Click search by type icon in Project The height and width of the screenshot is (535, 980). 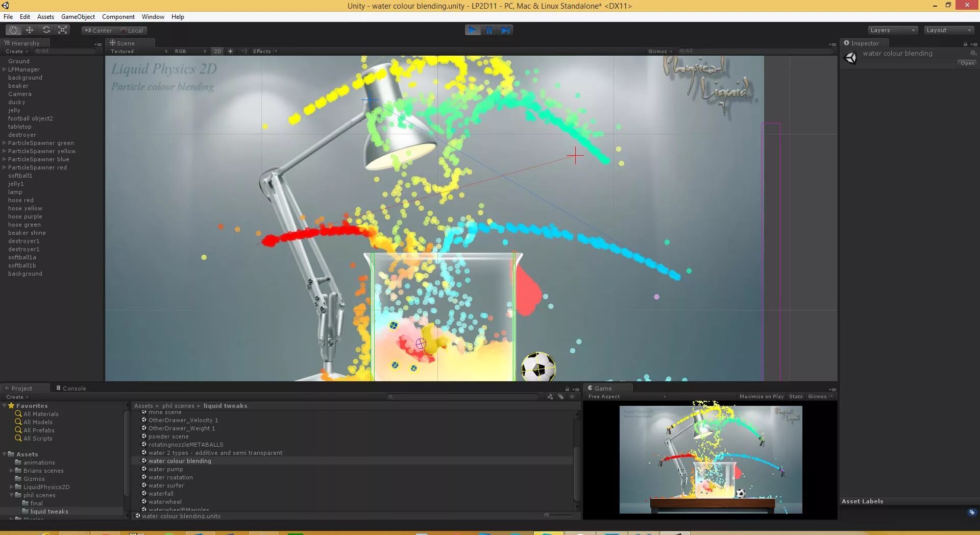click(x=550, y=397)
